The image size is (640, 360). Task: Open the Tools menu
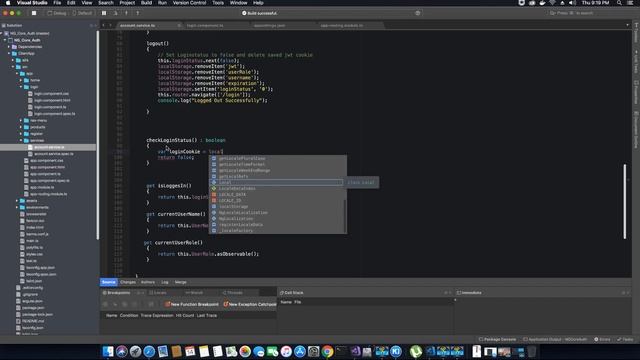(218, 3)
